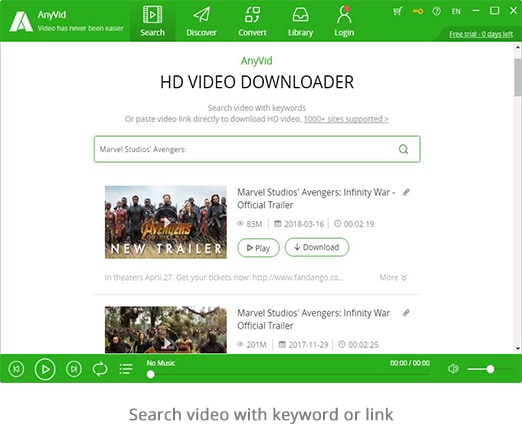Close the AnyVid window

point(513,11)
